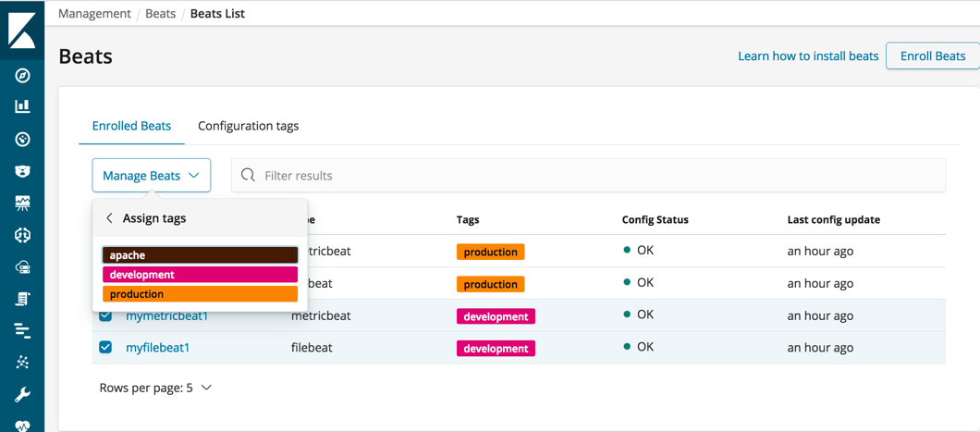
Task: Click the Enroll Beats button
Action: (x=932, y=56)
